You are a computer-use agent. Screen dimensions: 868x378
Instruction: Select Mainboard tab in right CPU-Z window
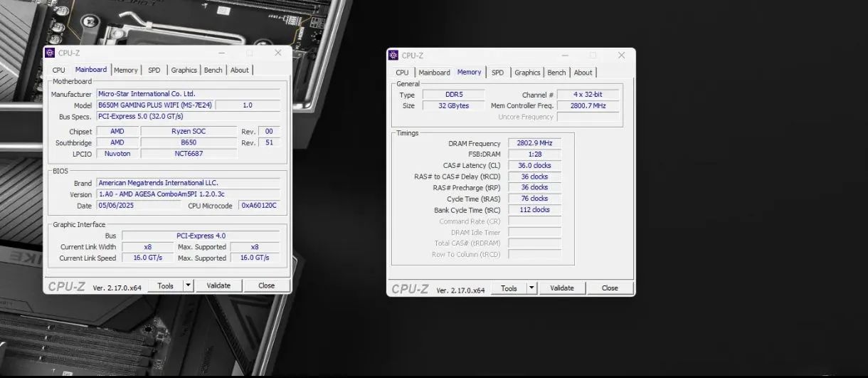click(434, 72)
